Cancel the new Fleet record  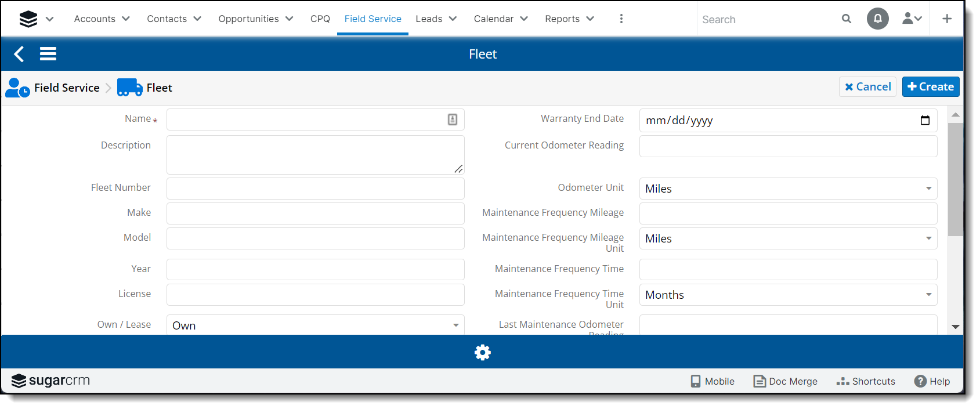[x=867, y=86]
